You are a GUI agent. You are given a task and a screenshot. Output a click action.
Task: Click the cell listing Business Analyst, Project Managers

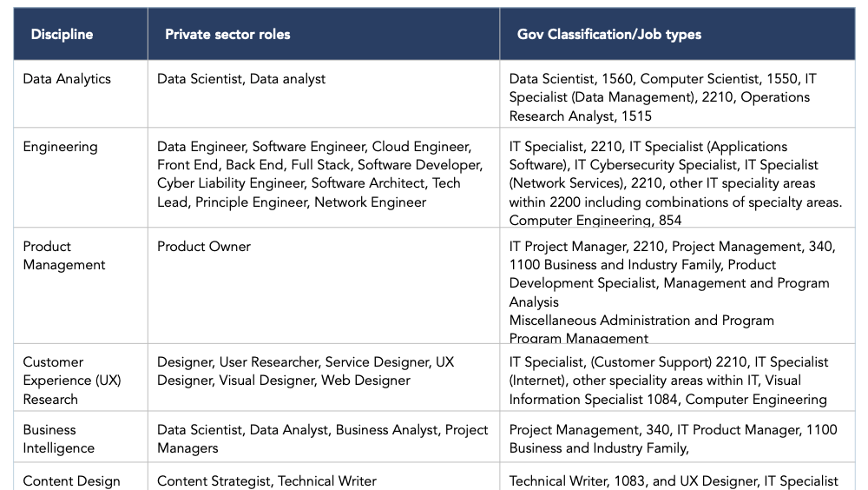[322, 439]
